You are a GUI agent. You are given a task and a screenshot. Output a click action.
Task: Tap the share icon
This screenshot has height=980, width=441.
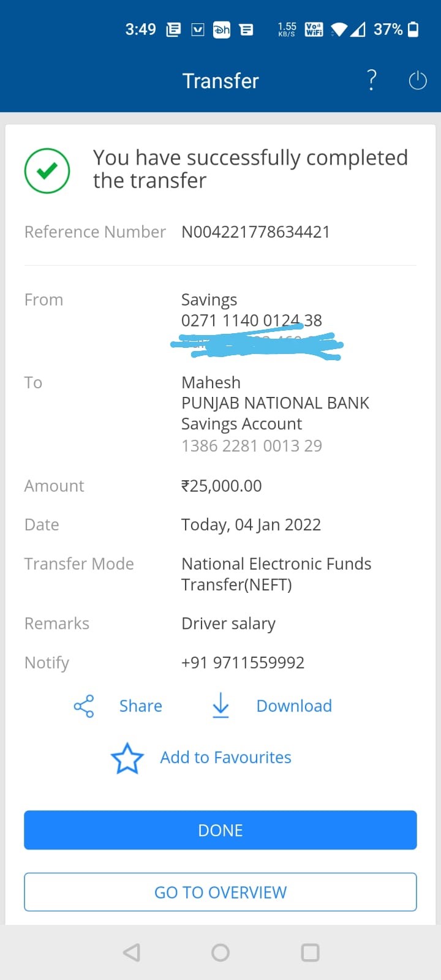click(x=84, y=706)
